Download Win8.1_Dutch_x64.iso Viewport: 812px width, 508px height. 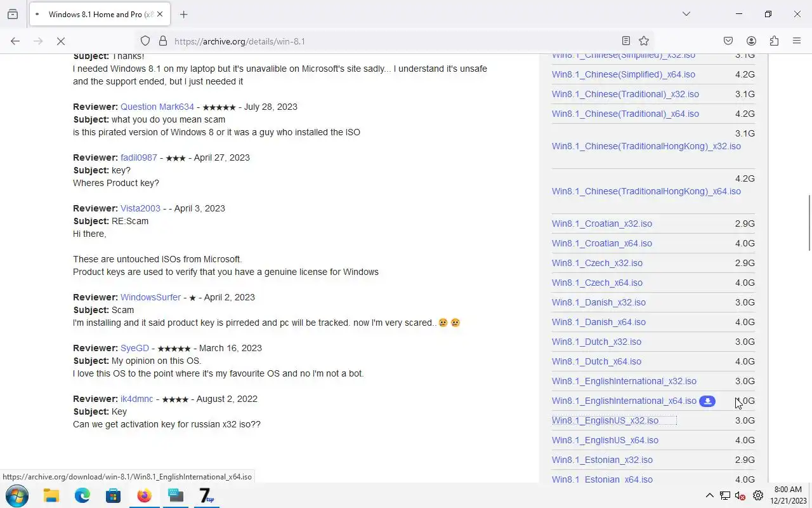(x=596, y=361)
